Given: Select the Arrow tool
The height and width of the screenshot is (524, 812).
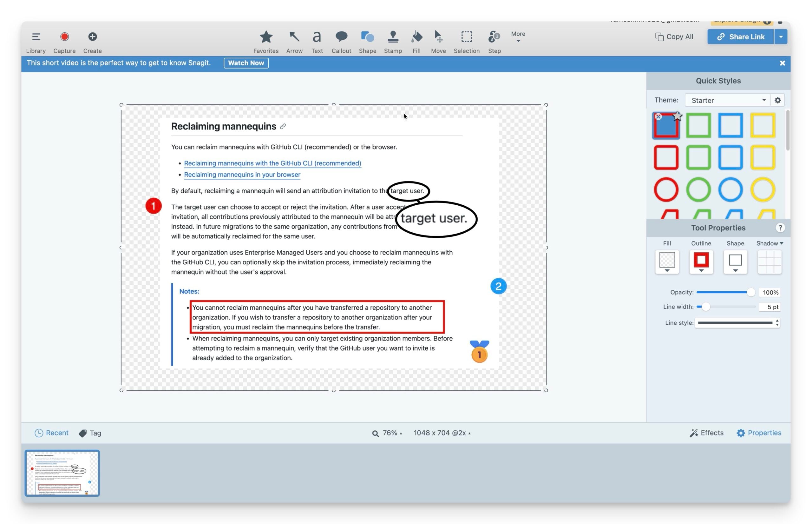Looking at the screenshot, I should [294, 37].
